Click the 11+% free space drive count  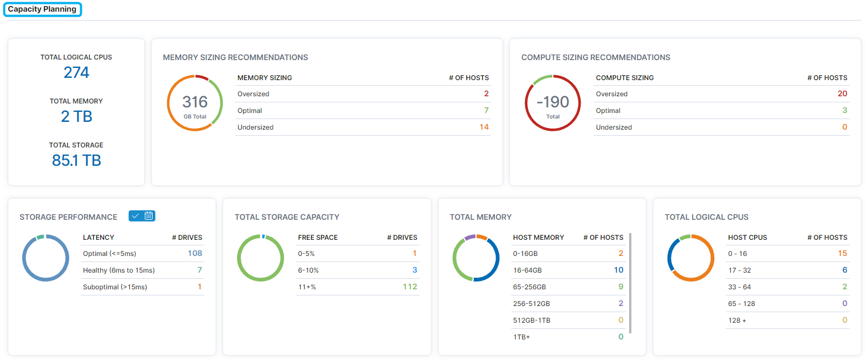coord(410,287)
